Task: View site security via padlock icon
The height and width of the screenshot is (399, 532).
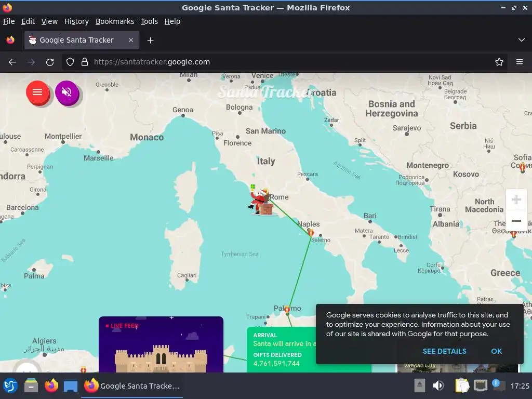Action: point(85,62)
